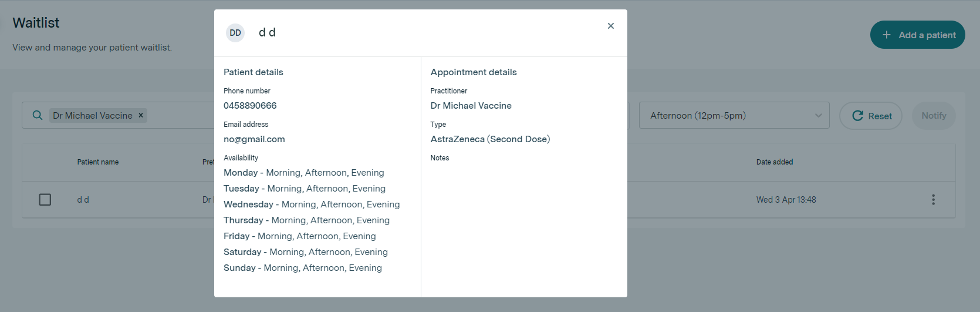Click the Wed 3 Apr 13:48 date cell
Image resolution: width=980 pixels, height=312 pixels.
point(786,200)
